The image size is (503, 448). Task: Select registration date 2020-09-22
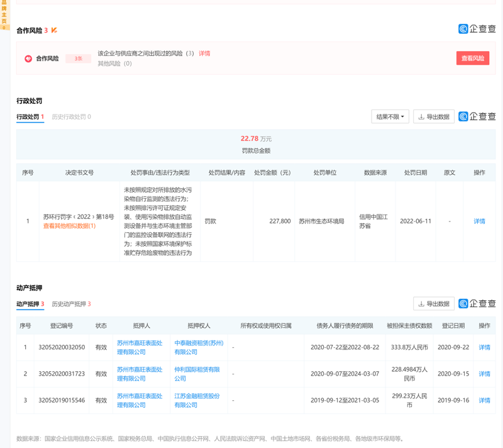coord(453,347)
